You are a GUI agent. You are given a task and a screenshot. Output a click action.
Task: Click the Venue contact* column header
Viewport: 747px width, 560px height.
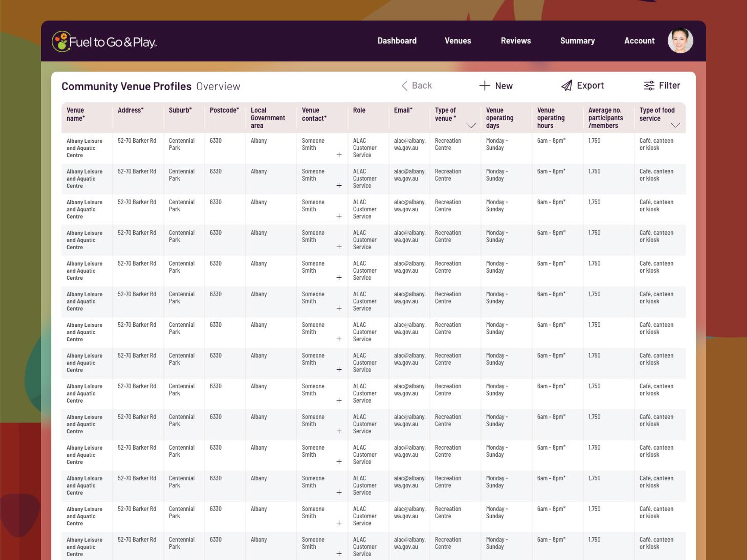pos(314,114)
